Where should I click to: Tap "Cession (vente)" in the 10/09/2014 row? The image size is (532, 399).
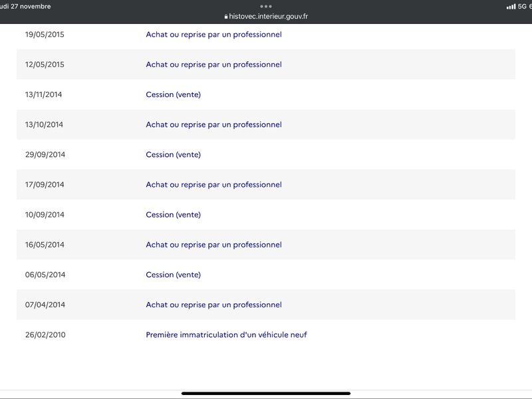tap(173, 215)
